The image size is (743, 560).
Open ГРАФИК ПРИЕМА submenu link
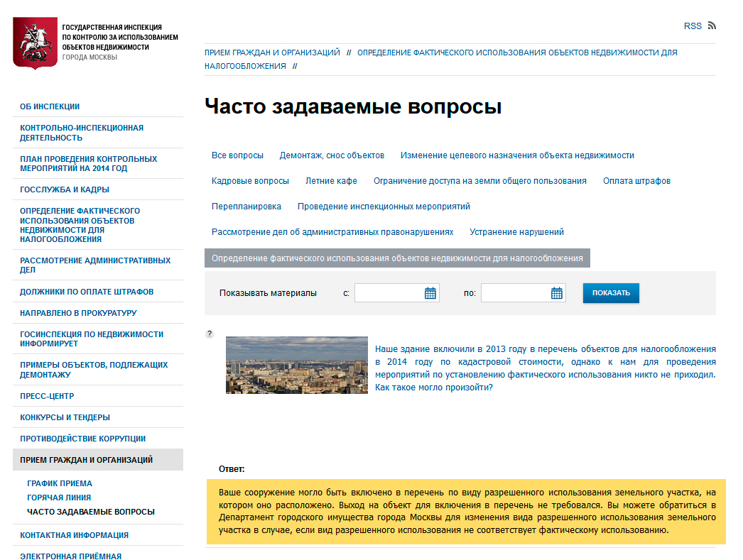60,483
